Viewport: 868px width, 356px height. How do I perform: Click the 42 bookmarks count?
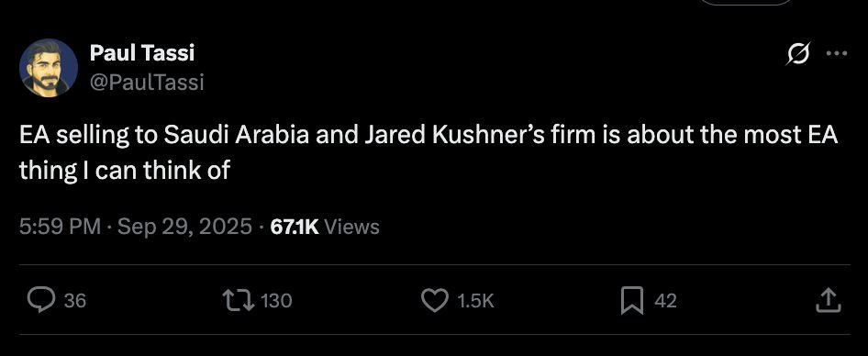[x=665, y=301]
